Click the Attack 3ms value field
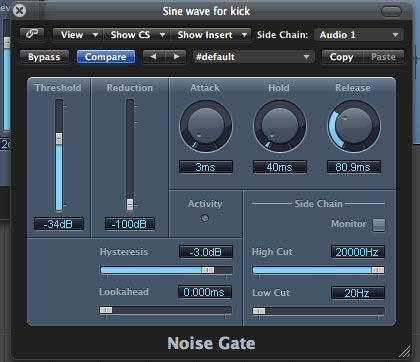This screenshot has width=420, height=362. tap(206, 167)
